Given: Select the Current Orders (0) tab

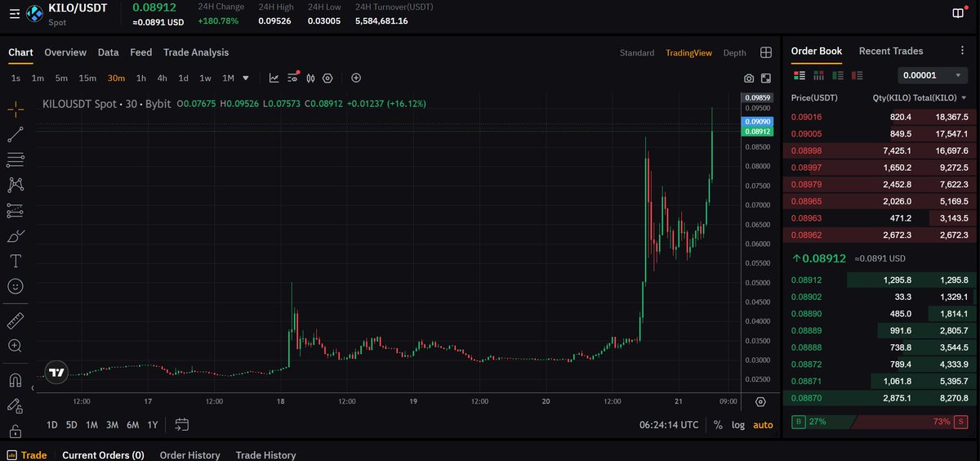Looking at the screenshot, I should coord(103,455).
